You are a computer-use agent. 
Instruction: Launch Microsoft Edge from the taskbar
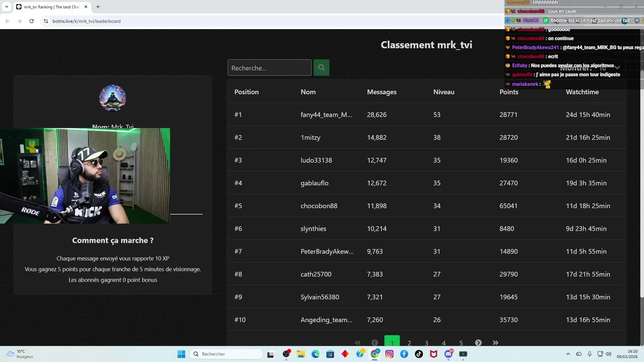315,354
